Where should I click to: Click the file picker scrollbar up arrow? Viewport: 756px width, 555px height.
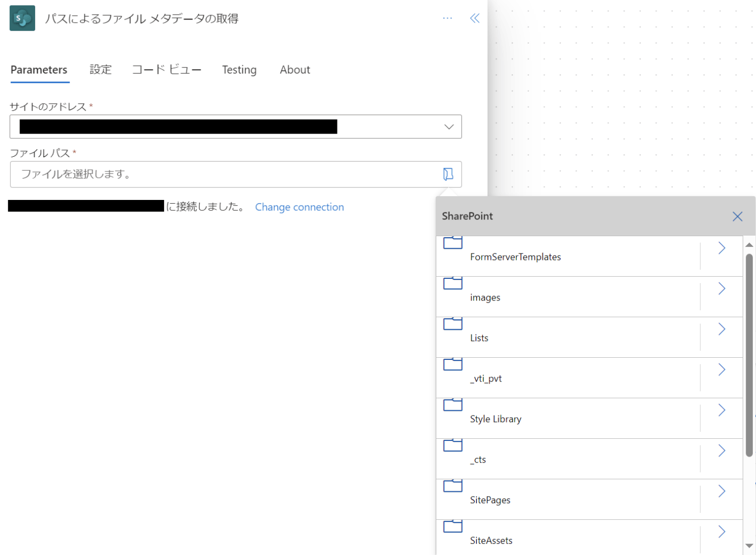coord(749,245)
